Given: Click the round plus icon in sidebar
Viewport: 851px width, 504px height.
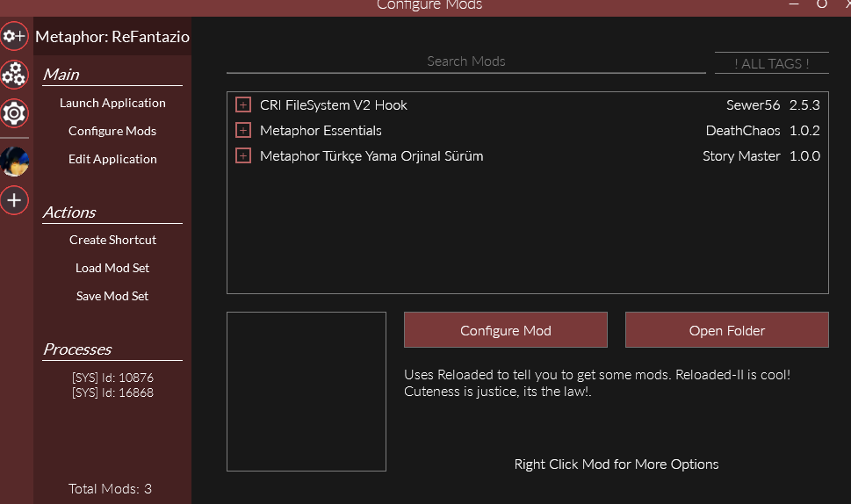Looking at the screenshot, I should pos(14,200).
